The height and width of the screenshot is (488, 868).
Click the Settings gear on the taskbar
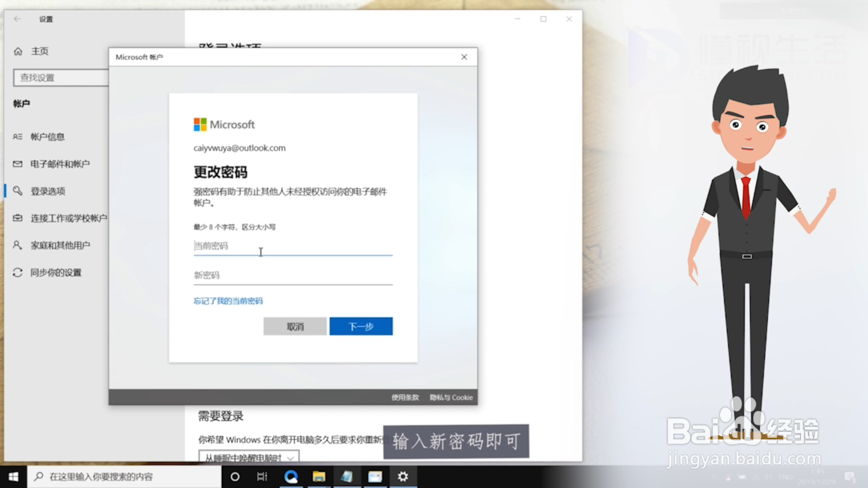402,476
